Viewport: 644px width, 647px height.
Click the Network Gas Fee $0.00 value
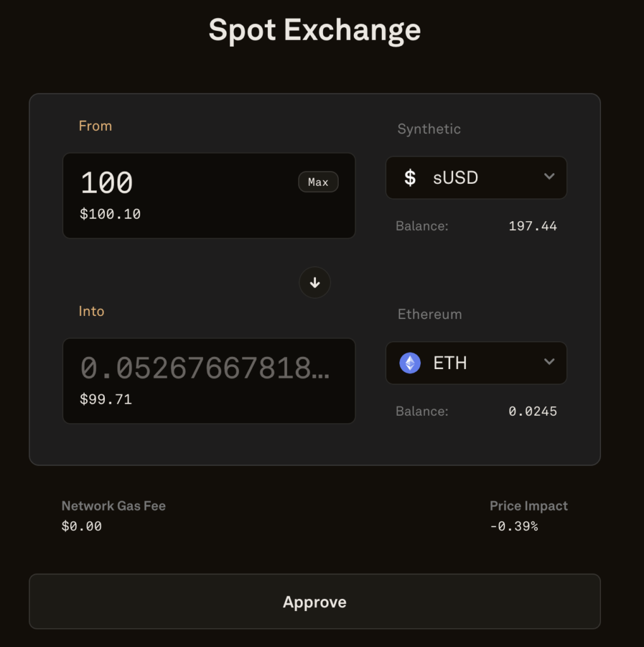coord(82,526)
